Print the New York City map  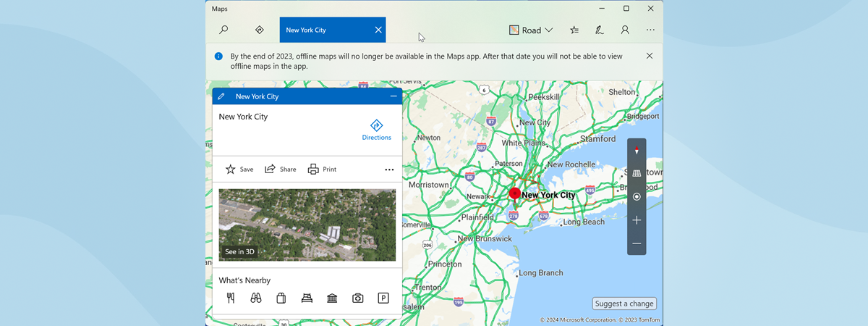(322, 170)
